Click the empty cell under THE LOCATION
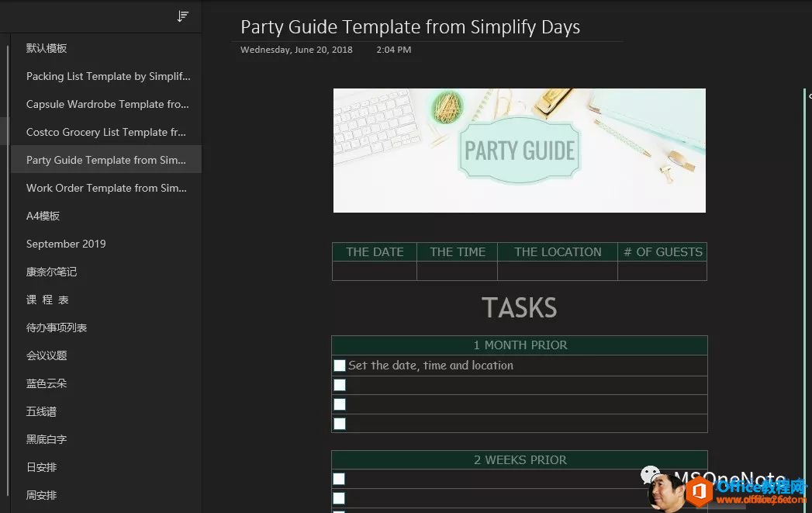The image size is (812, 513). pos(558,271)
